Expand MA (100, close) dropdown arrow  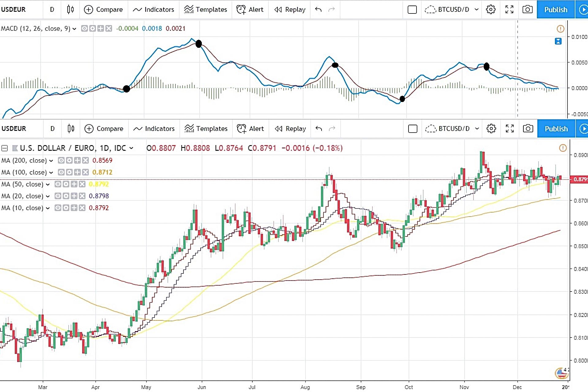(x=51, y=173)
